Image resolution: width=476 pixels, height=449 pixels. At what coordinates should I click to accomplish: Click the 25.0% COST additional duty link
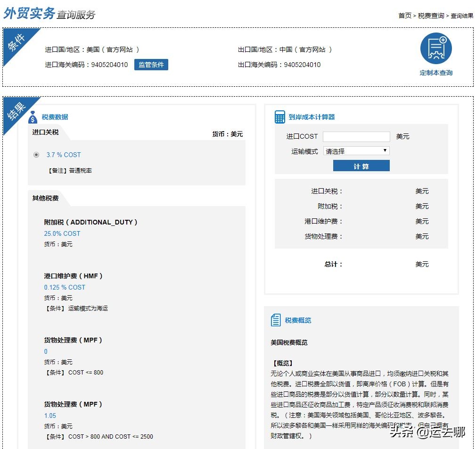62,233
